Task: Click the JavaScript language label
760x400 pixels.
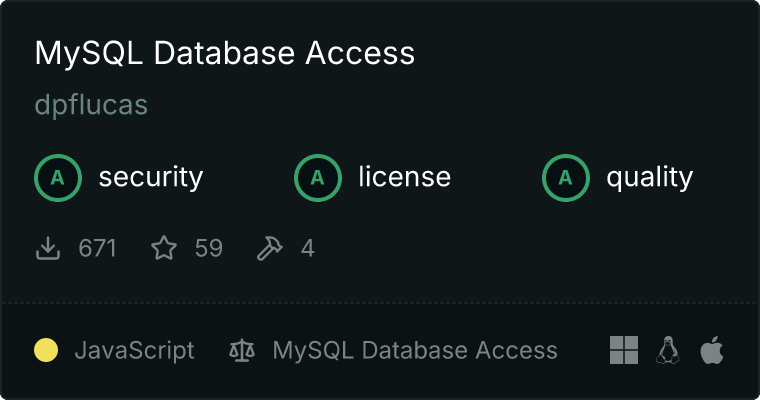Action: point(135,350)
